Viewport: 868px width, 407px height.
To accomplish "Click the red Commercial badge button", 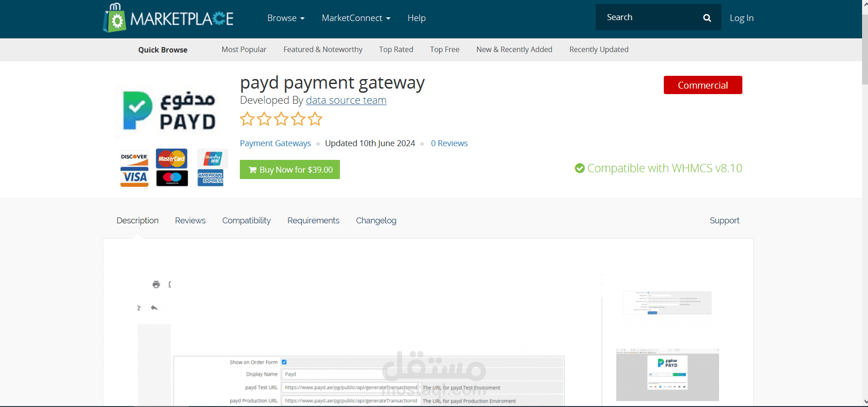I will click(x=703, y=85).
